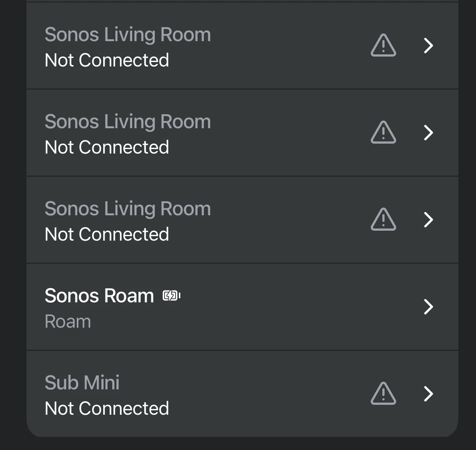Viewport: 476px width, 450px height.
Task: Click the warning icon on first Sonos Living Room
Action: [383, 45]
